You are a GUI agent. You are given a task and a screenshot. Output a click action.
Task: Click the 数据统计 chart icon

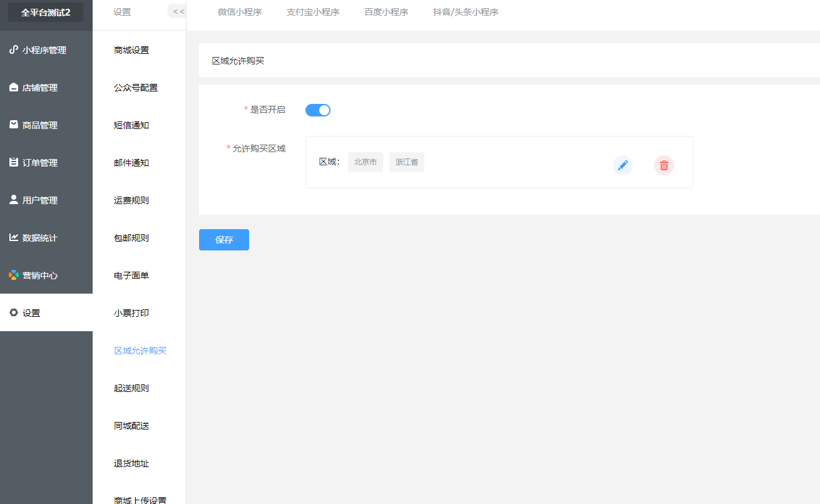click(x=14, y=238)
